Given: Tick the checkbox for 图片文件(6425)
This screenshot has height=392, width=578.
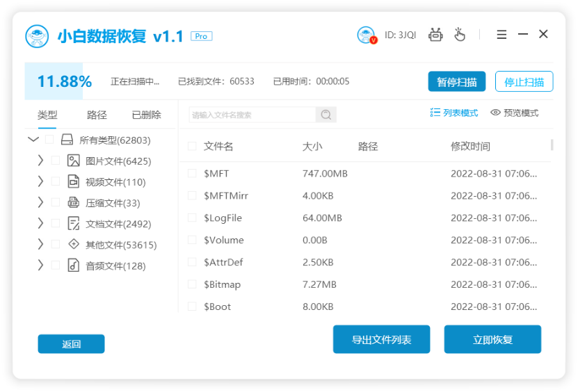Looking at the screenshot, I should click(x=56, y=161).
